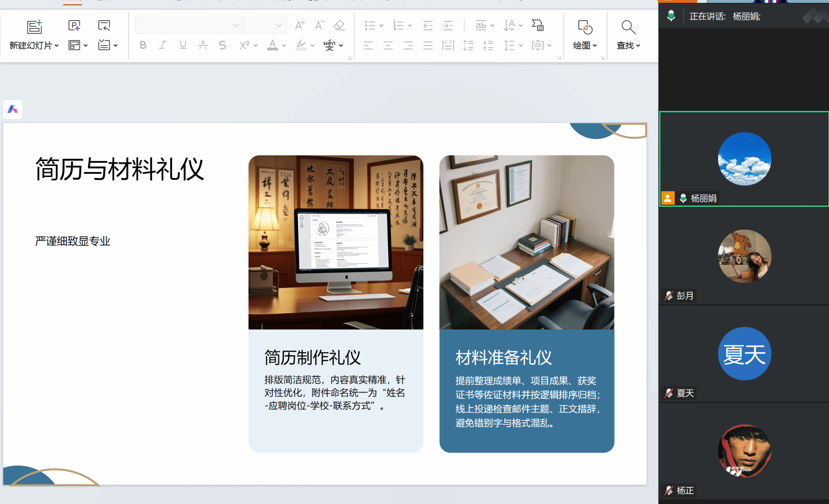Viewport: 829px width, 504px height.
Task: Expand the font color dropdown arrow
Action: 284,45
